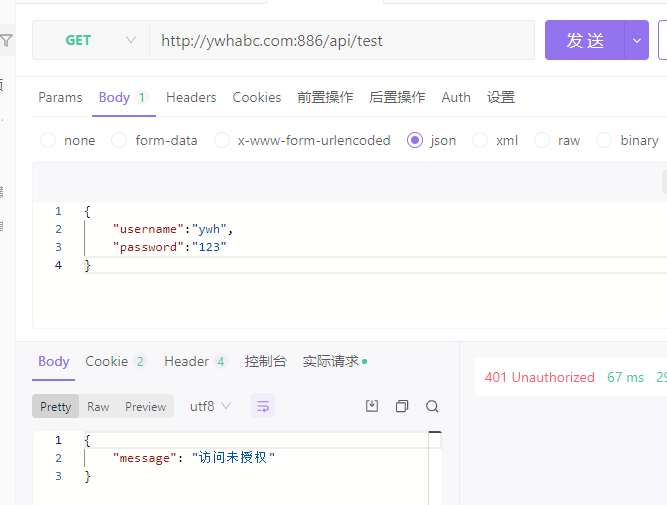Toggle word wrap in the response viewer

(263, 406)
